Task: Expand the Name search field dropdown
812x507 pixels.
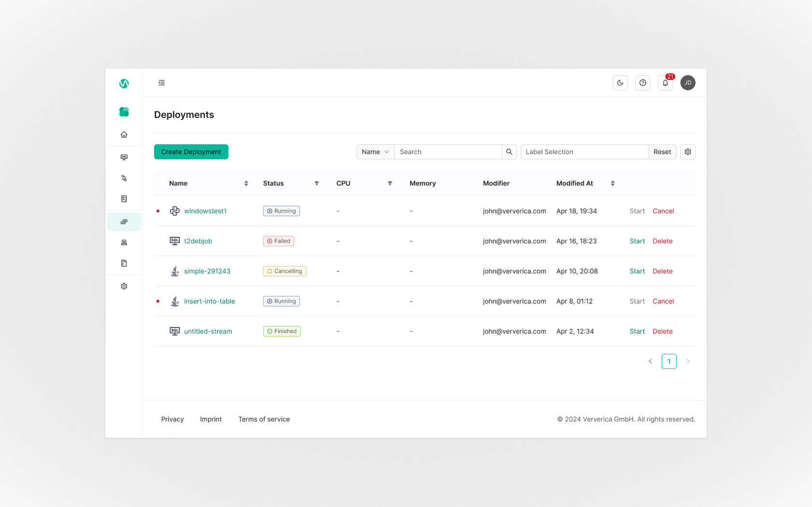Action: (375, 152)
